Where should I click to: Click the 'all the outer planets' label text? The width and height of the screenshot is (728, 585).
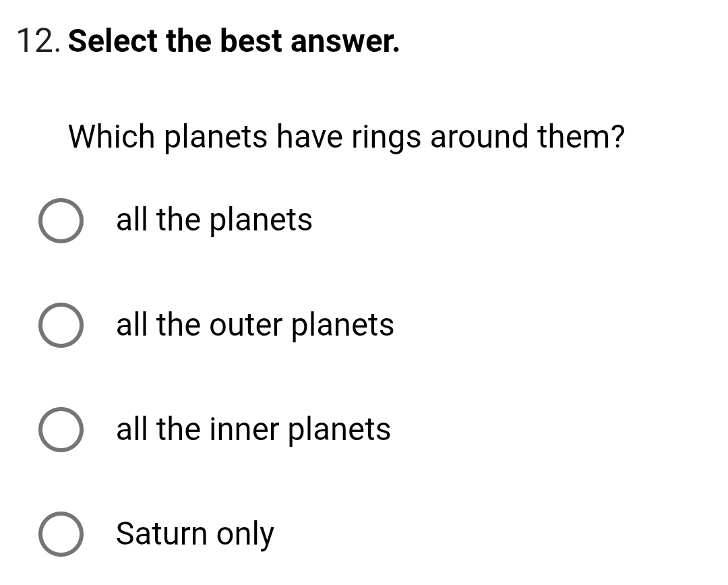[255, 325]
